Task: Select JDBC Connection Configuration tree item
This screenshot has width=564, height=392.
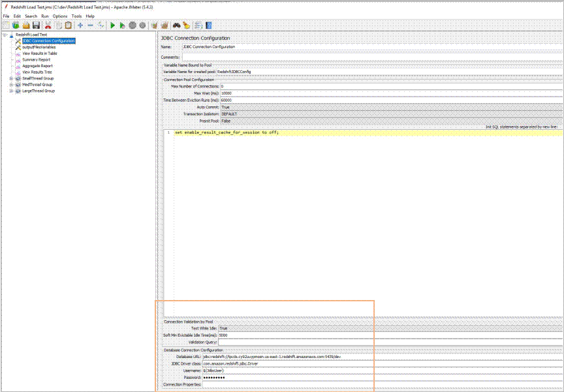Action: [48, 41]
